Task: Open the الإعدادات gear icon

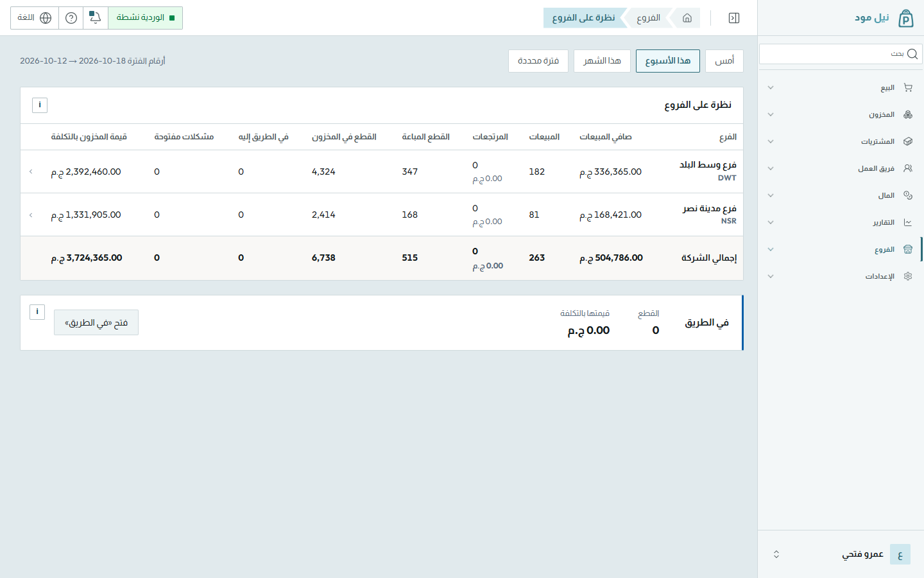Action: pos(908,276)
